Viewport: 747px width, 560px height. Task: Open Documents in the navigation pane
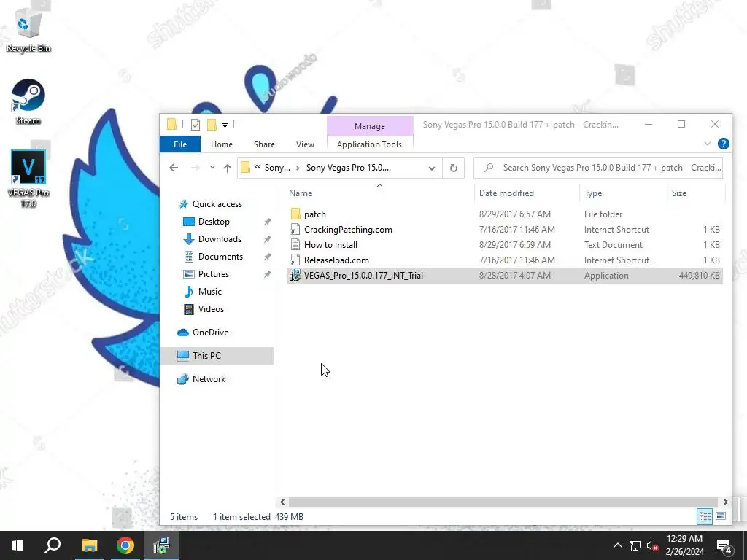tap(220, 257)
